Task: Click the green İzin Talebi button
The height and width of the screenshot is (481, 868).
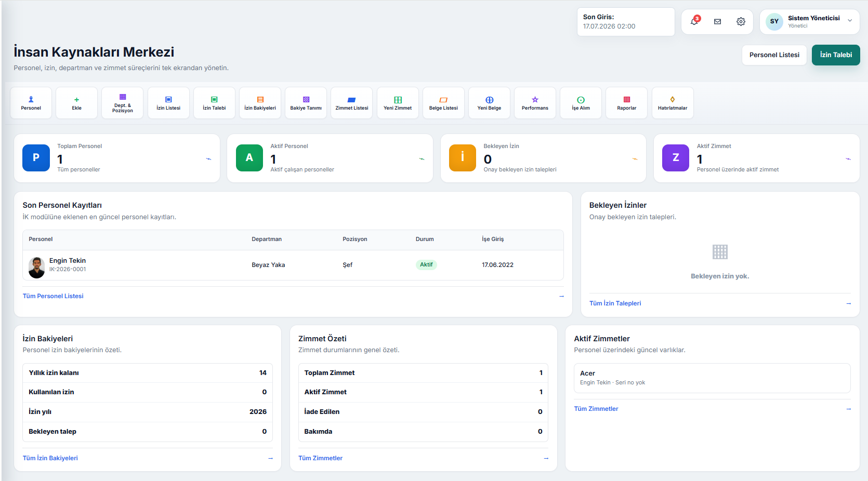Action: pyautogui.click(x=836, y=55)
